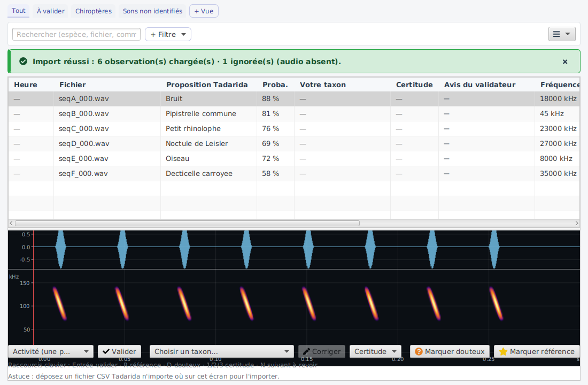Viewport: 588px width, 385px height.
Task: Mark observation as doubtful with Marquer douteux
Action: click(450, 352)
